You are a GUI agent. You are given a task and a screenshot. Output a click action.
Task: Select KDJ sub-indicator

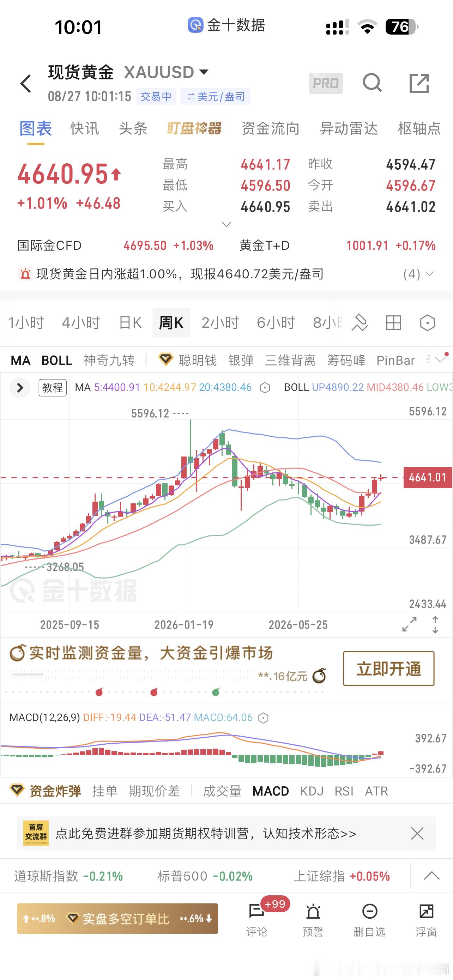[x=312, y=791]
